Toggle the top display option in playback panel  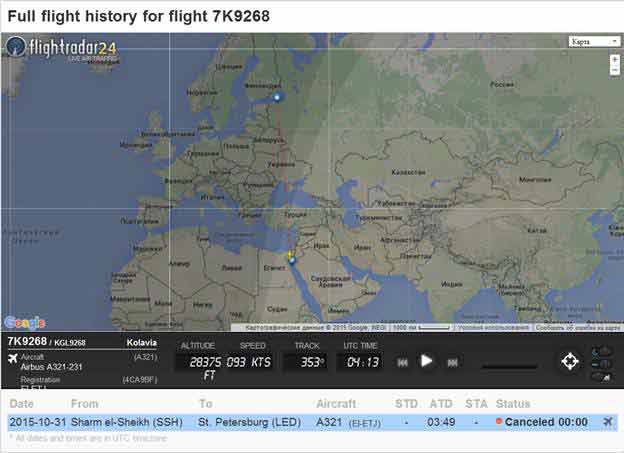600,350
